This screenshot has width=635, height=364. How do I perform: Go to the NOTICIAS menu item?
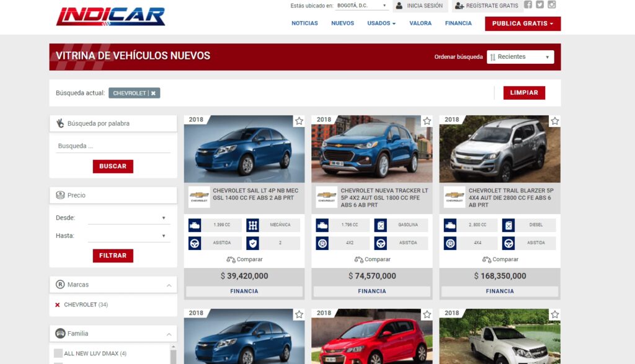pos(304,24)
